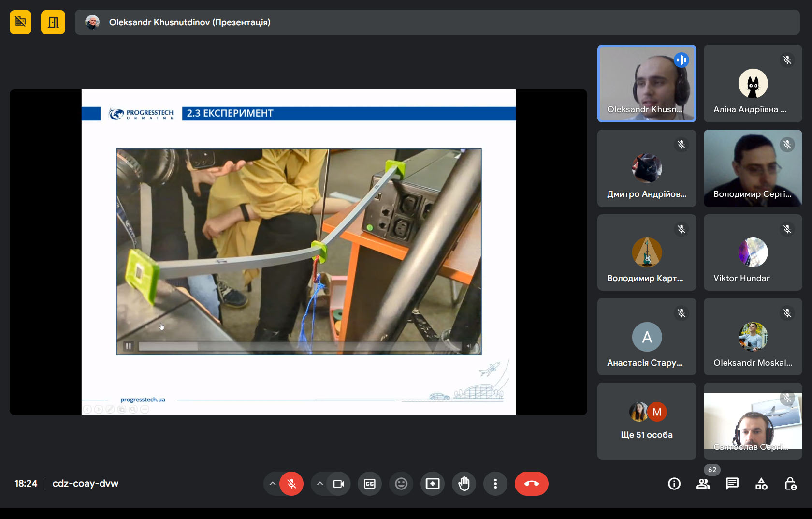Start presenting your screen
The image size is (812, 519).
coord(433,484)
